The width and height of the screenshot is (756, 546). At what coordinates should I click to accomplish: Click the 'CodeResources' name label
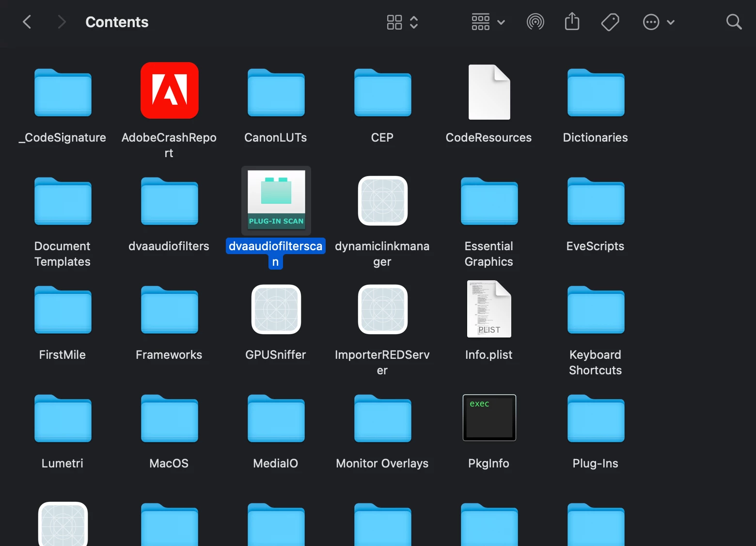(488, 138)
